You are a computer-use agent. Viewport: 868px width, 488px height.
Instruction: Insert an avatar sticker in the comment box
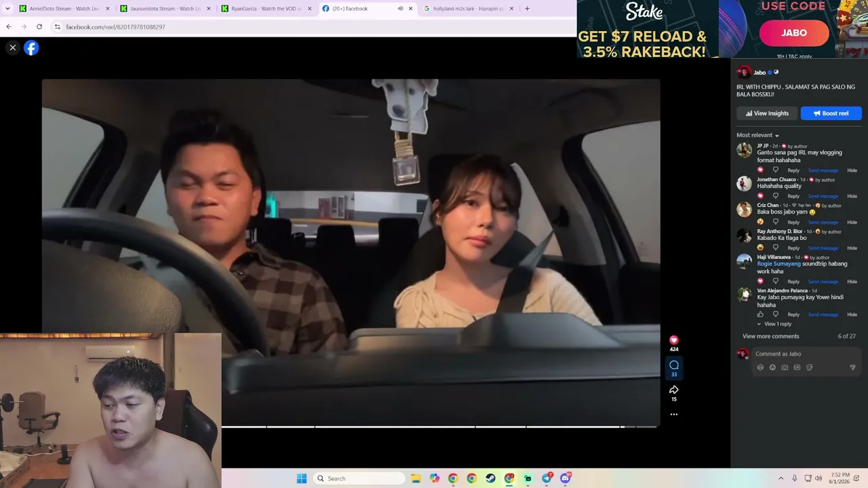tap(760, 367)
